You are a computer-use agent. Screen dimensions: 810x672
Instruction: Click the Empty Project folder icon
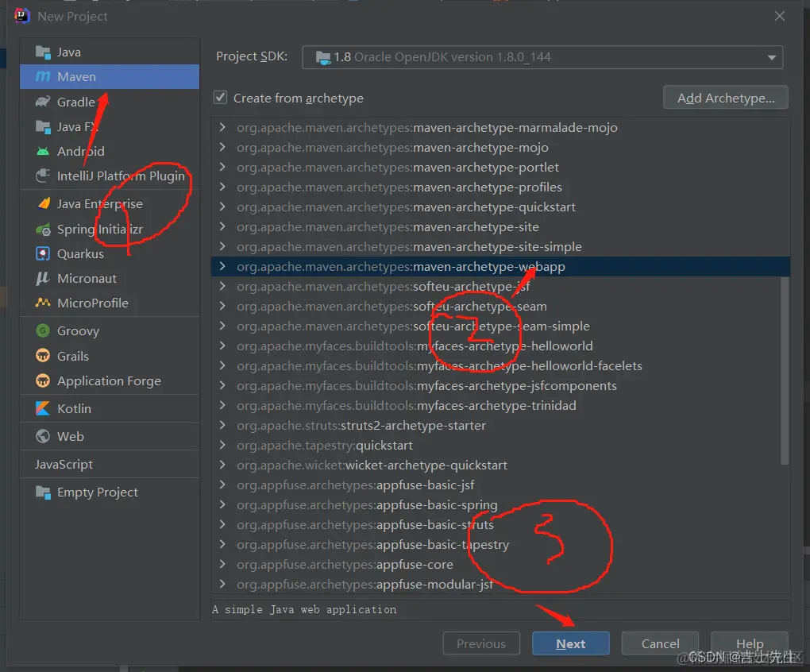pos(43,492)
